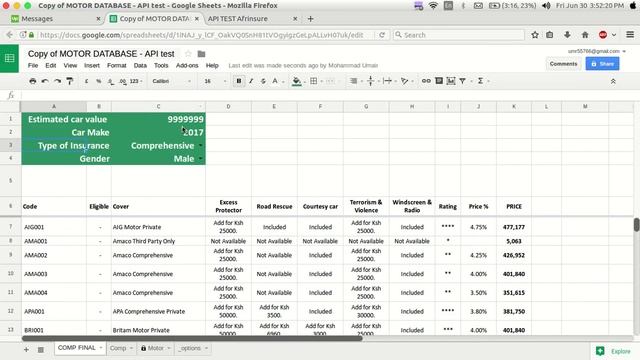This screenshot has height=360, width=640.
Task: Open the more number formats 123 dropdown
Action: (136, 81)
